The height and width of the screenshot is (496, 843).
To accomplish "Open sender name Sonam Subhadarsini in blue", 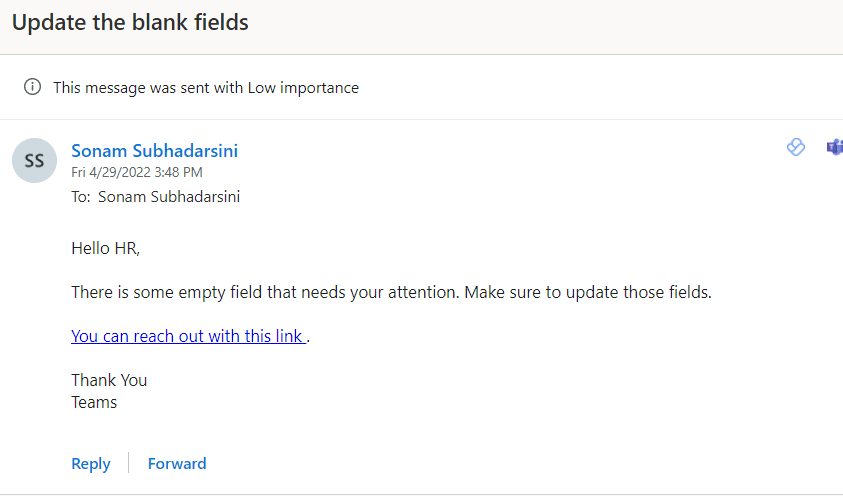I will 154,151.
